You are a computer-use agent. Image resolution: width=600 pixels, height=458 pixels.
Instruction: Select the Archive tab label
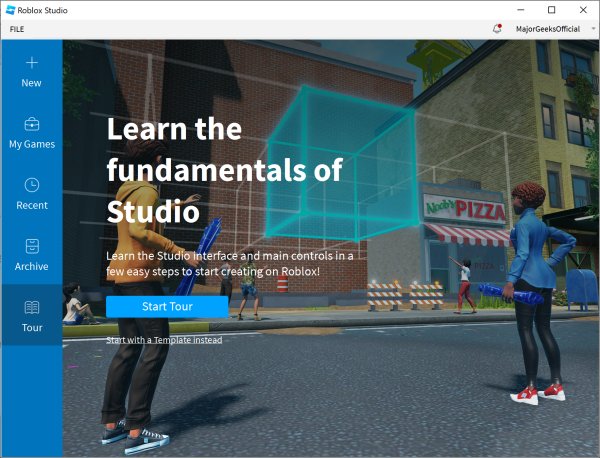[x=31, y=266]
